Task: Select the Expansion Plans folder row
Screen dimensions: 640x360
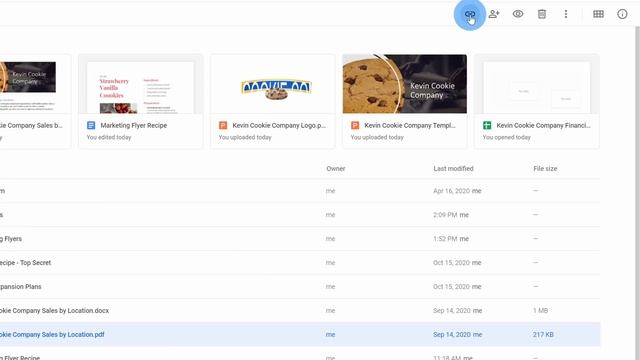Action: 300,287
